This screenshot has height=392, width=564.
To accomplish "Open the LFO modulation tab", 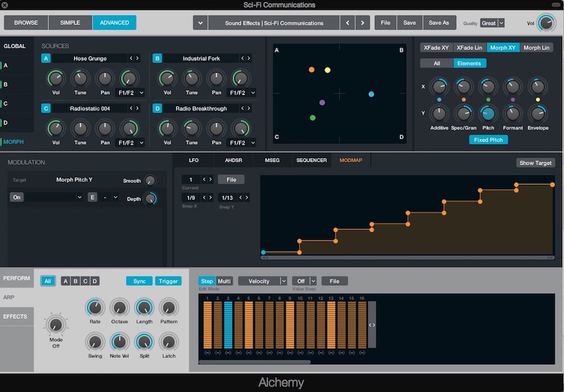I will click(194, 160).
